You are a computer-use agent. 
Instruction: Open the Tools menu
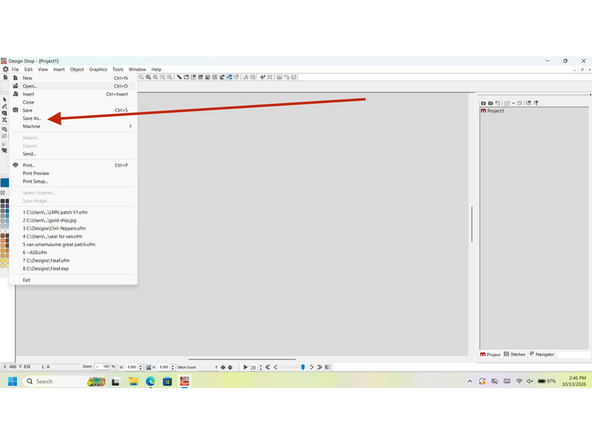pos(118,69)
